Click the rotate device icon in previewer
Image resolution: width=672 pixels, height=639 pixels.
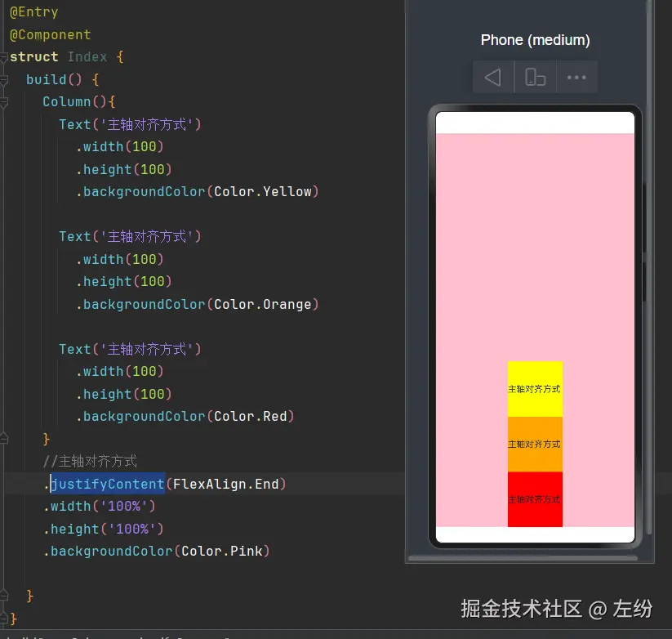pyautogui.click(x=536, y=78)
